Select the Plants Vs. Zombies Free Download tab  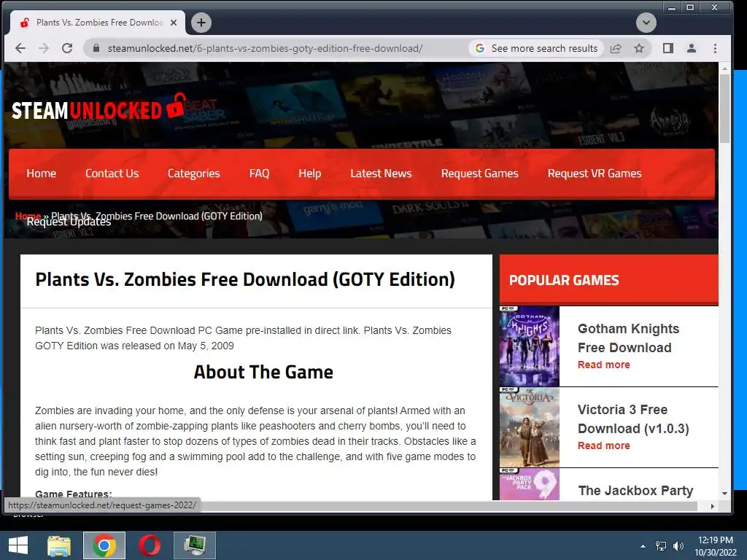98,23
